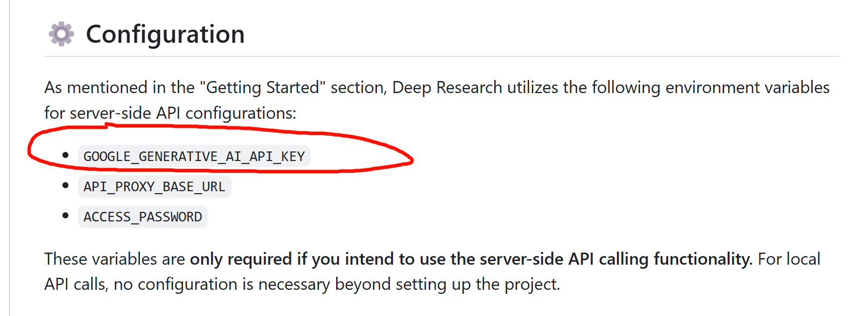The image size is (868, 316).
Task: Select the Configuration heading text
Action: click(x=165, y=34)
